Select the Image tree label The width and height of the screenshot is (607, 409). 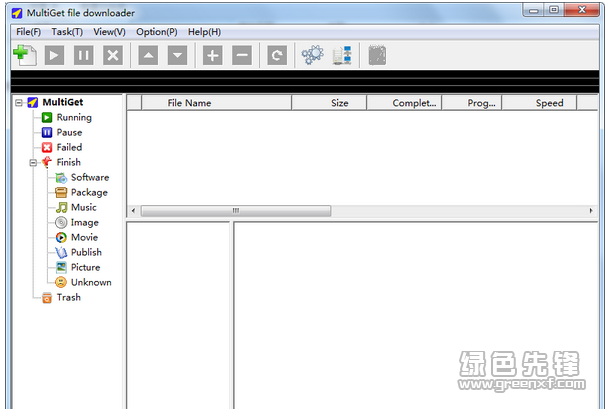(84, 222)
